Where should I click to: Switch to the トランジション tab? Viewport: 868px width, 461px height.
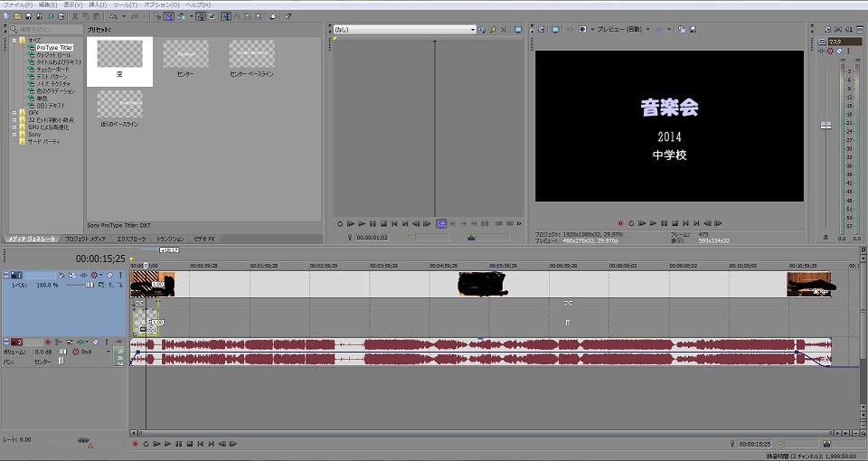coord(170,239)
